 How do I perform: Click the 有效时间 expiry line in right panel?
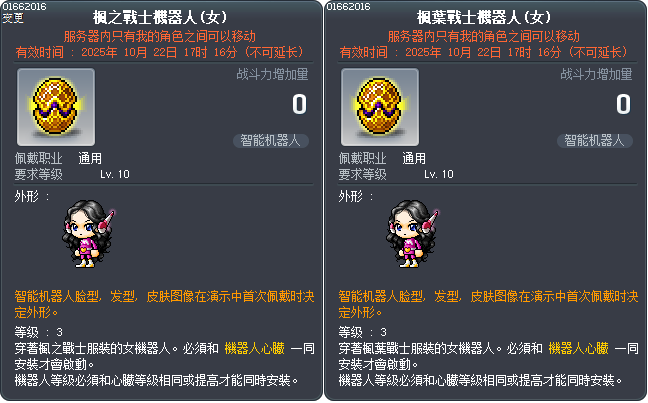coord(484,52)
